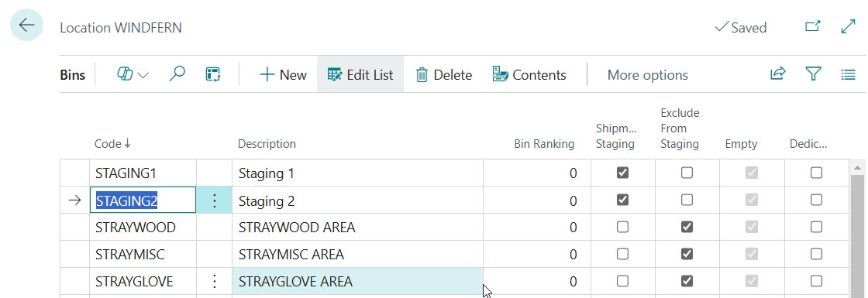868x298 pixels.
Task: Open bin Contents
Action: click(x=529, y=74)
